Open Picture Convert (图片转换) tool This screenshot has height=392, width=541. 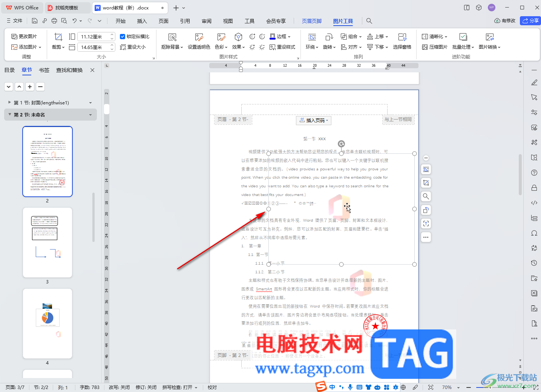490,41
